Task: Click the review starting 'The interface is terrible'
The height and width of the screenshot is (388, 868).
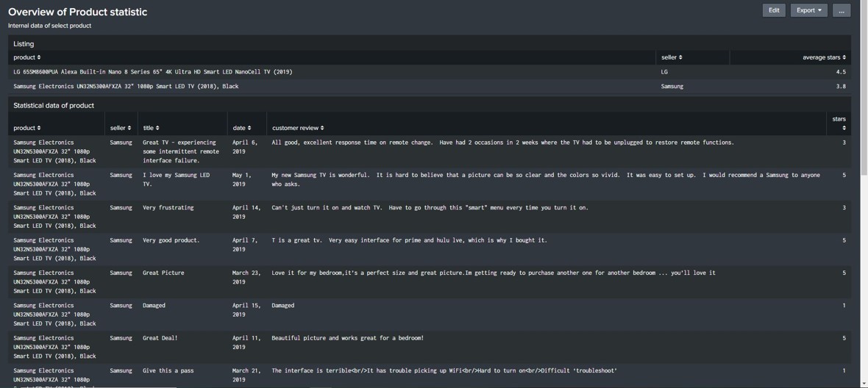Action: coord(444,371)
